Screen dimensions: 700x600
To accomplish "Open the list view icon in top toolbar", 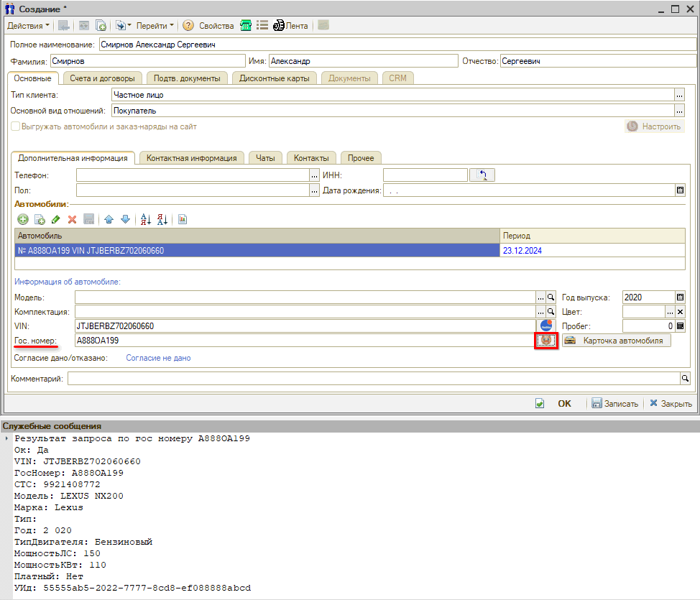I will (262, 25).
